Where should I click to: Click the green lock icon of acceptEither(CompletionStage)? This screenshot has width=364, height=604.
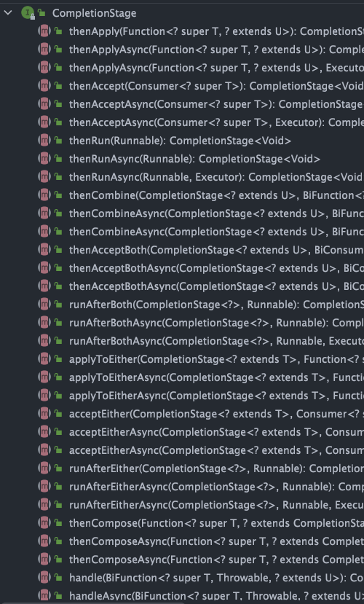coord(58,414)
